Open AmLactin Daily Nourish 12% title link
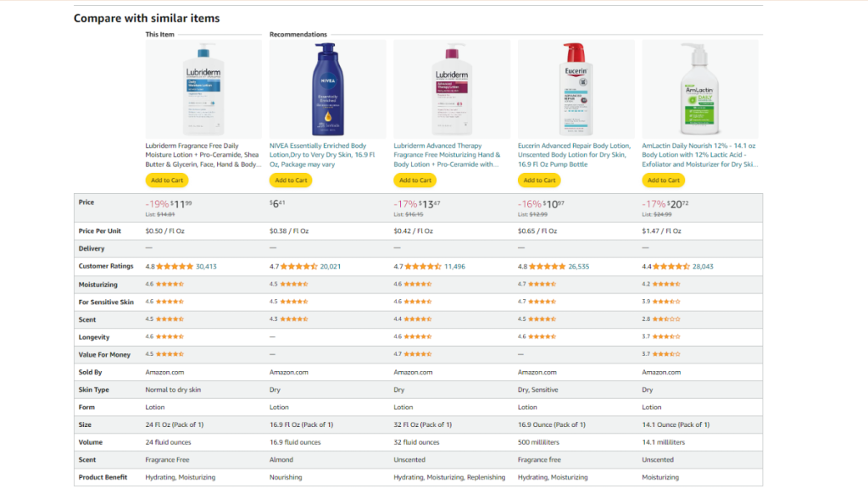868x488 pixels. (x=699, y=155)
